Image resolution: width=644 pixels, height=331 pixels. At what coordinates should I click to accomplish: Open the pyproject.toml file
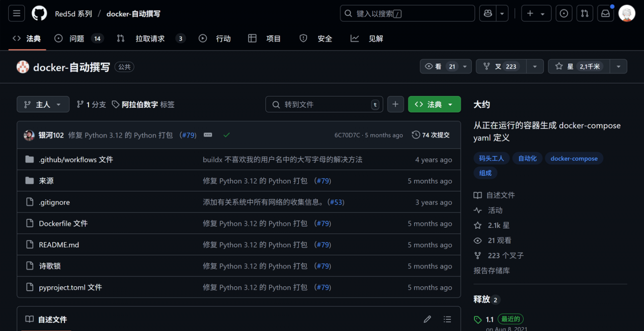[70, 287]
